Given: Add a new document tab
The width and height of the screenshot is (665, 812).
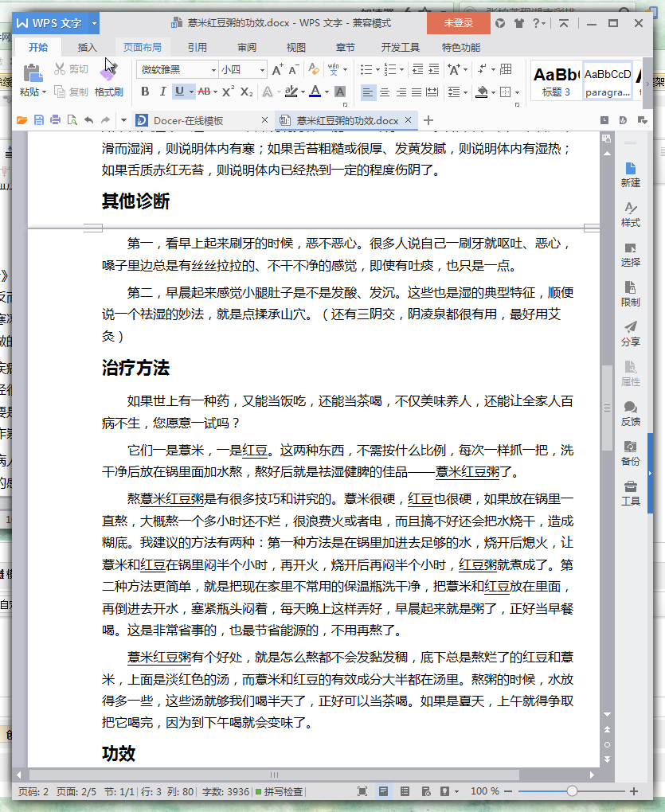Looking at the screenshot, I should pos(428,120).
